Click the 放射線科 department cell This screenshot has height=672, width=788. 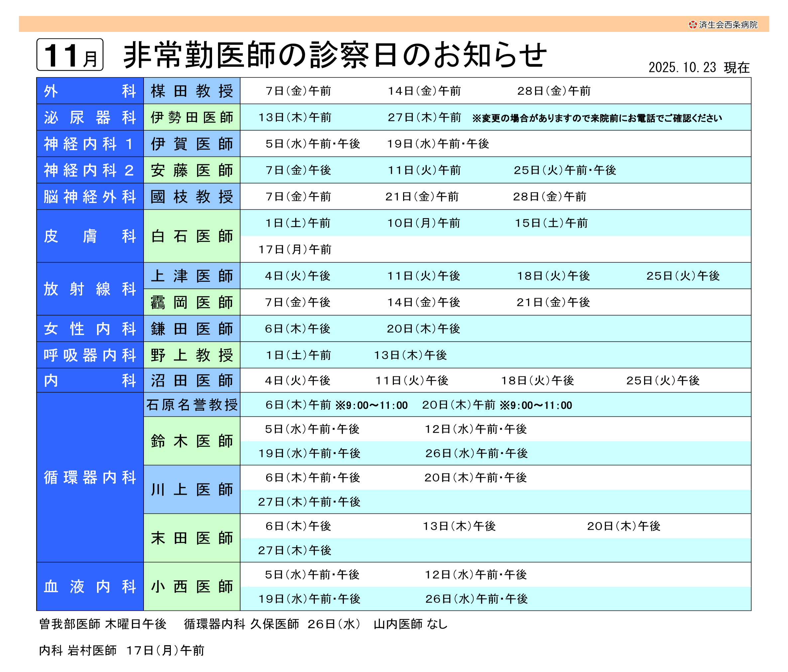click(x=90, y=289)
